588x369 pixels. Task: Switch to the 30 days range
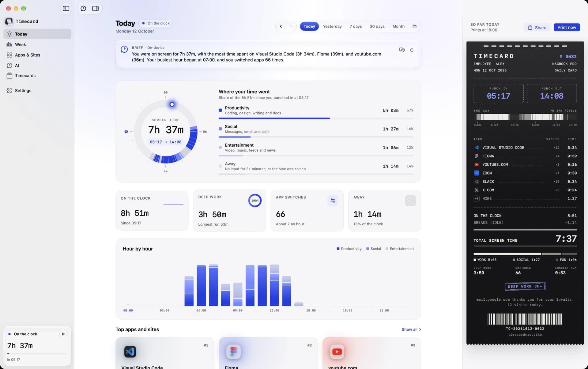(x=377, y=26)
